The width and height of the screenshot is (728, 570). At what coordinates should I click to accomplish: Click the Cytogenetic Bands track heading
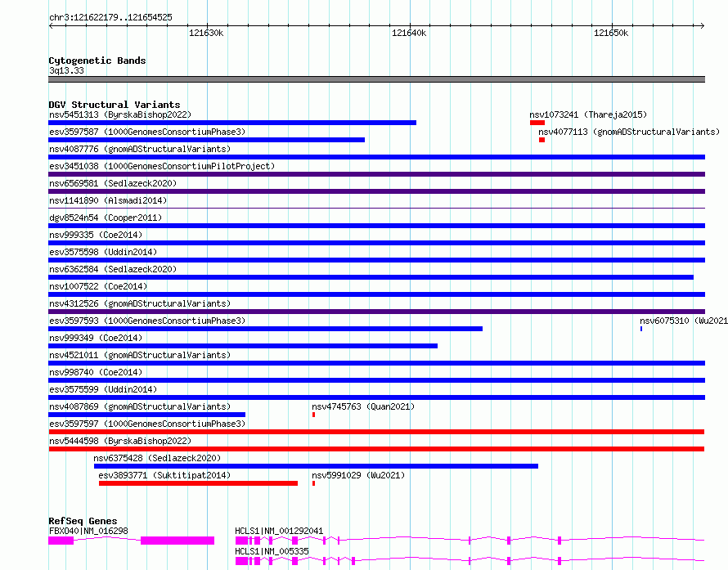(97, 61)
